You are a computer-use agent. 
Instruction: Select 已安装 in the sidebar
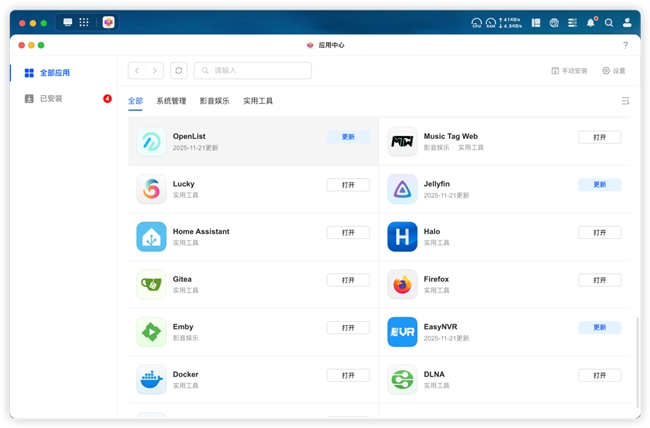point(63,99)
